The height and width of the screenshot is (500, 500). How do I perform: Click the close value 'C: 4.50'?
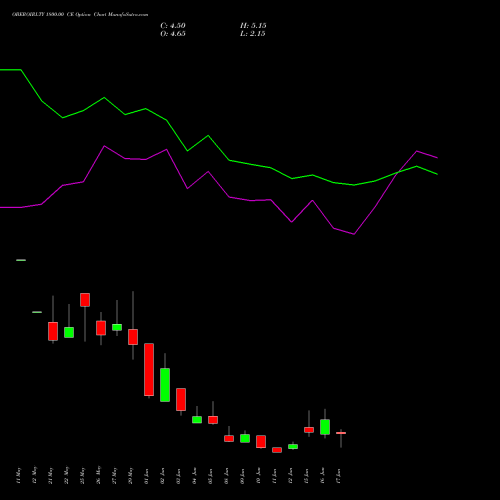point(173,26)
